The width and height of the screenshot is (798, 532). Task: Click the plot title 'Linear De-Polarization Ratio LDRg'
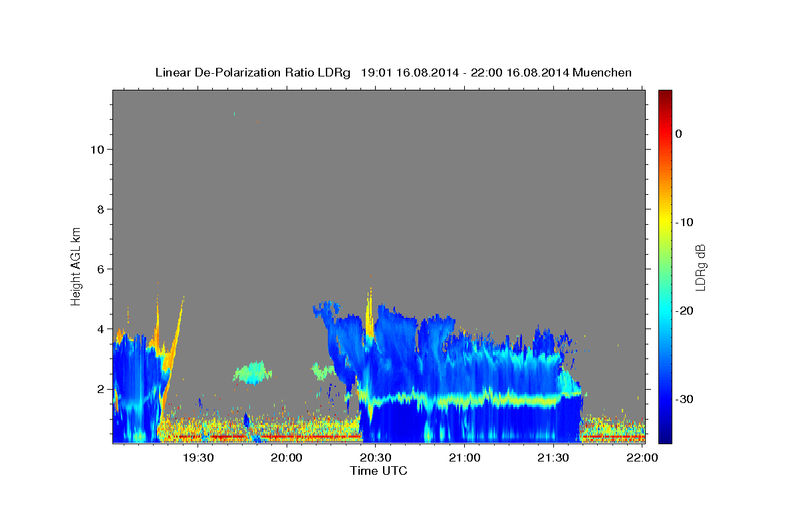pos(252,72)
